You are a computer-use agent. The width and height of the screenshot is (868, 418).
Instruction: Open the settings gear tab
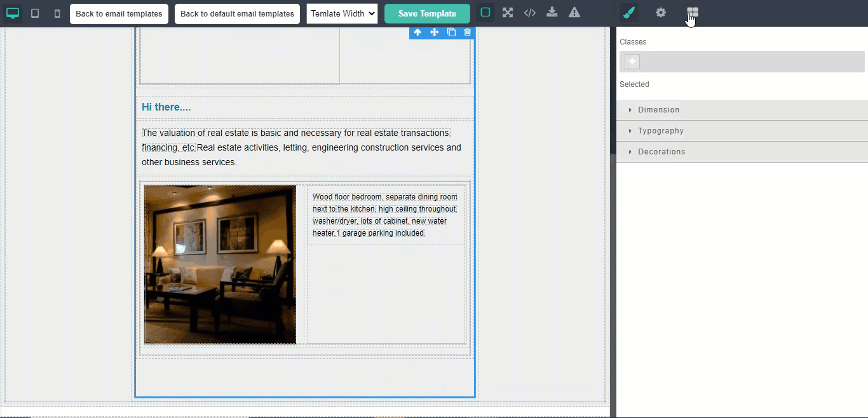pos(661,13)
